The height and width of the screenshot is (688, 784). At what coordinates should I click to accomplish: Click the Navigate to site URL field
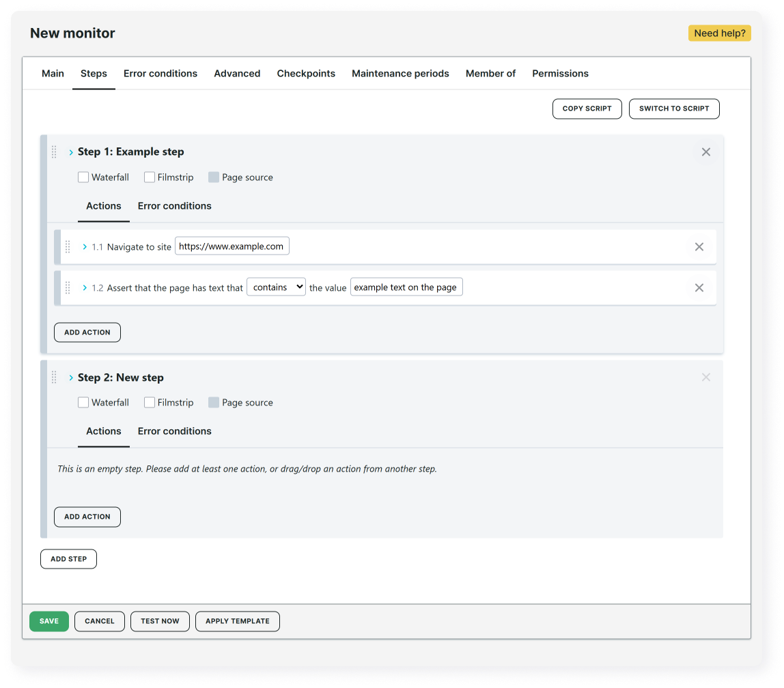pos(232,246)
